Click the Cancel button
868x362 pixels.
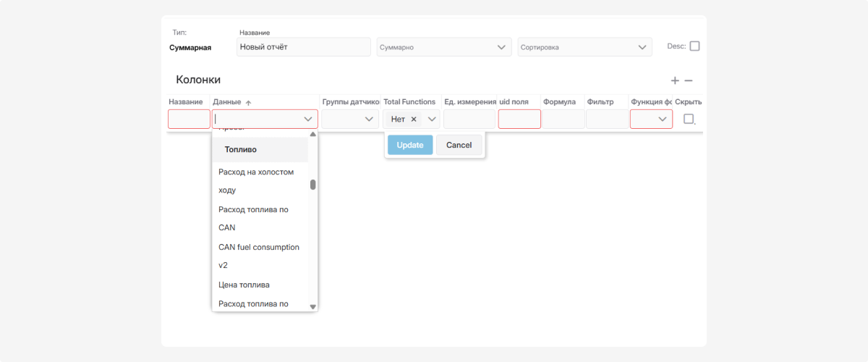pyautogui.click(x=459, y=145)
